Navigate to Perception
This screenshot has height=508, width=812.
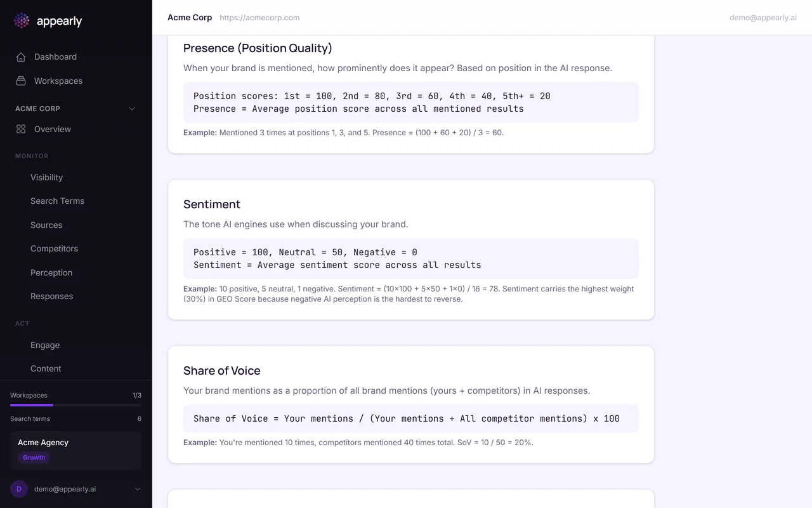pos(51,272)
